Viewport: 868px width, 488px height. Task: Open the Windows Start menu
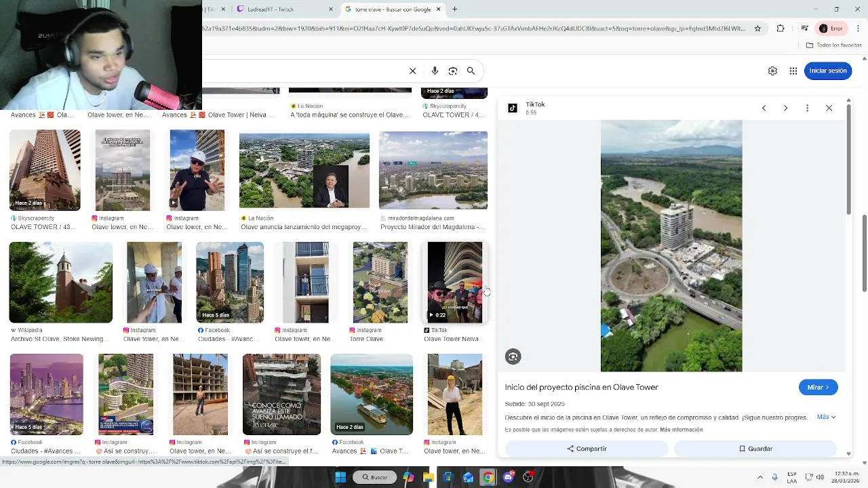340,477
